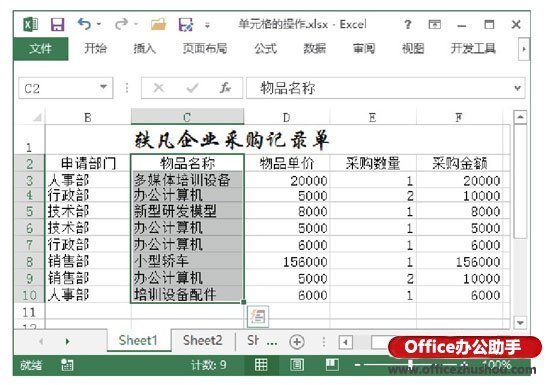This screenshot has height=385, width=550.
Task: Click the Excel application icon
Action: [x=31, y=25]
